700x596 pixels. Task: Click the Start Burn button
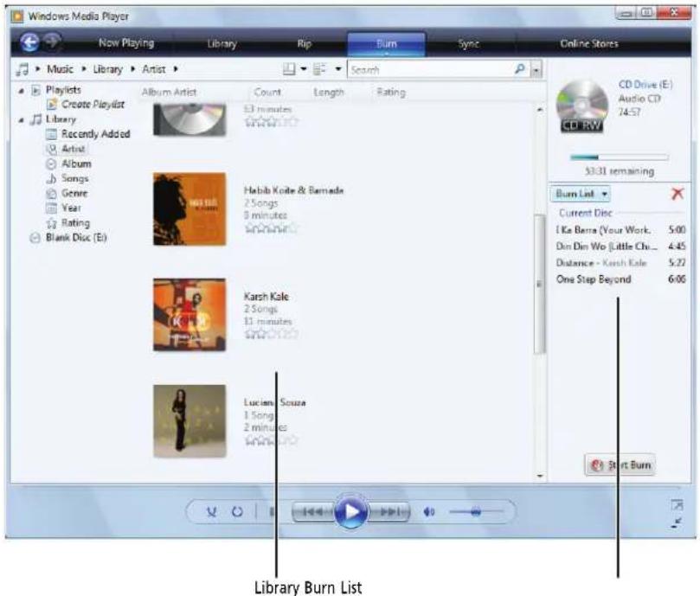(620, 465)
